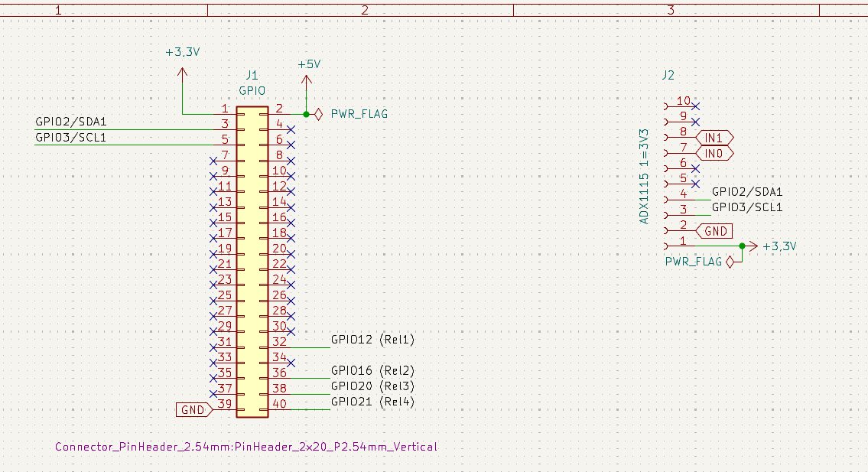Click the no-connect marker on J1 pin 16
This screenshot has width=868, height=472.
[291, 223]
